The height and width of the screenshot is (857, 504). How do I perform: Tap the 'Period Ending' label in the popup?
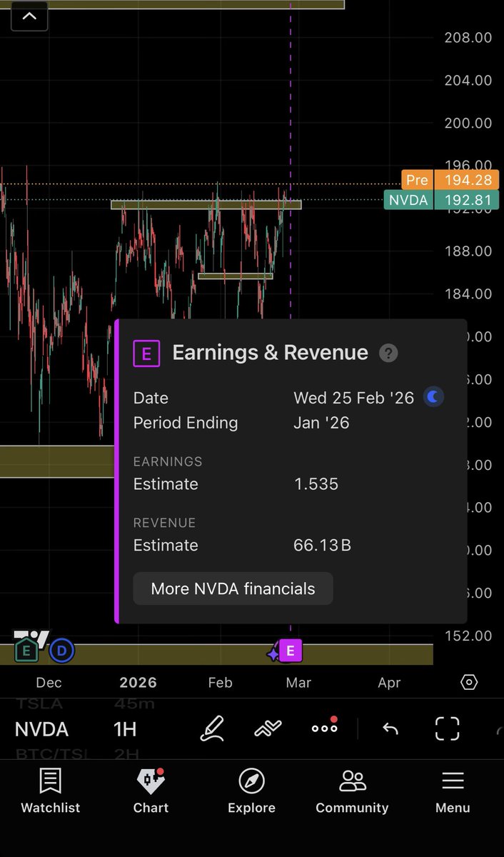(x=186, y=423)
